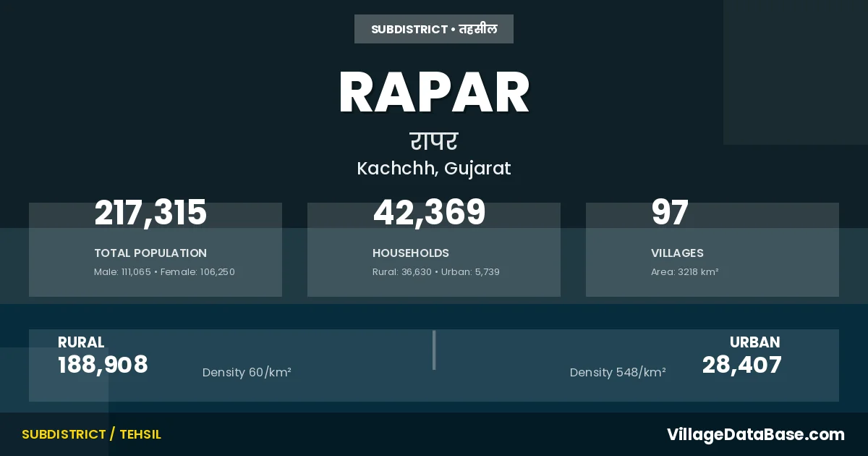Screen dimensions: 868x456
Task: Select the HOUSEHOLDS label
Action: [411, 253]
